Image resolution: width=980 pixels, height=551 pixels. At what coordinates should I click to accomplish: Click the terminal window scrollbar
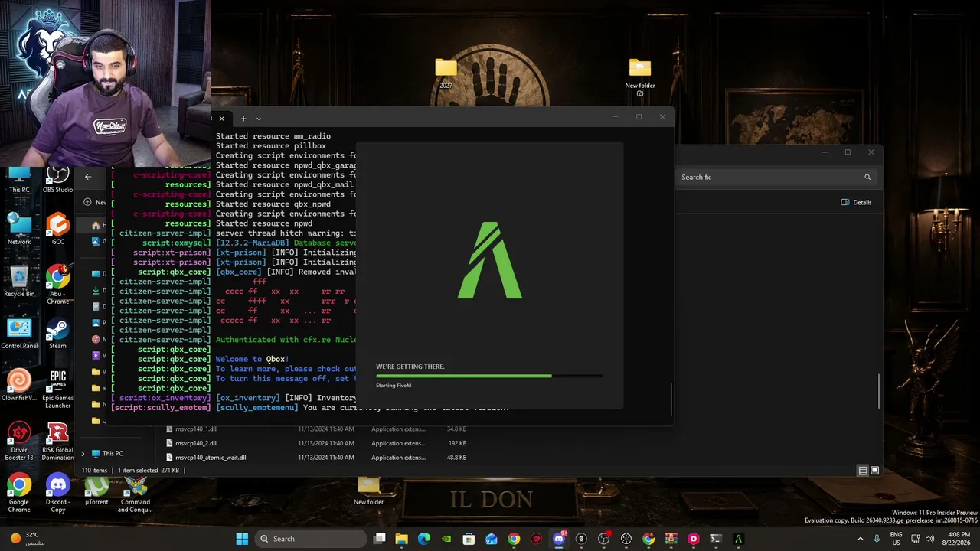point(671,399)
